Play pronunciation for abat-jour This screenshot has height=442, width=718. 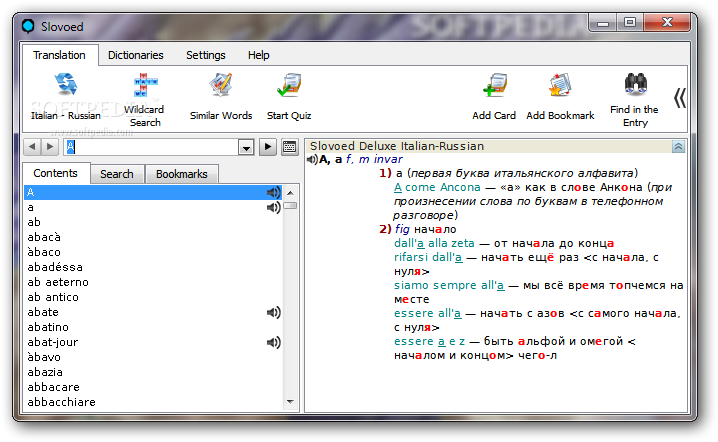pyautogui.click(x=273, y=342)
